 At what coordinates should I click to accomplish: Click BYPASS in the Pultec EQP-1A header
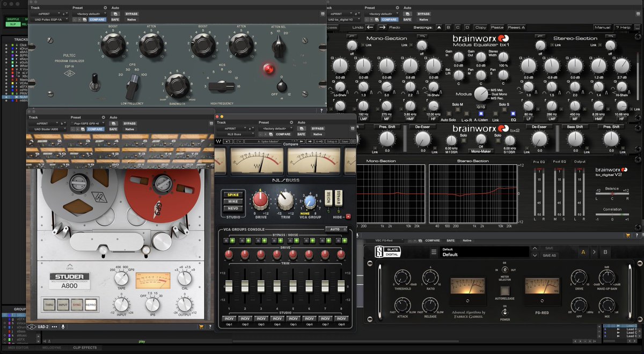131,13
